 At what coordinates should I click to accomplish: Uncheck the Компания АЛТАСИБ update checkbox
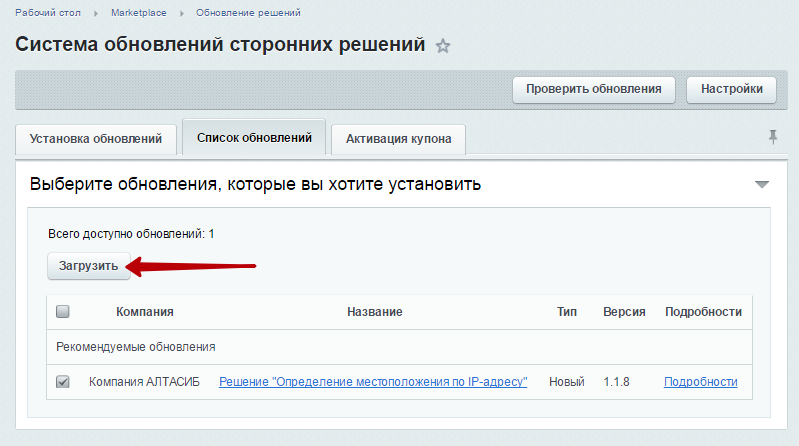tap(63, 382)
